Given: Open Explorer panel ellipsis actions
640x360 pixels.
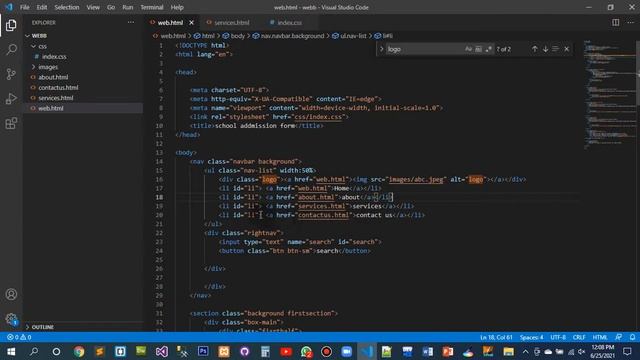Looking at the screenshot, I should tap(131, 22).
